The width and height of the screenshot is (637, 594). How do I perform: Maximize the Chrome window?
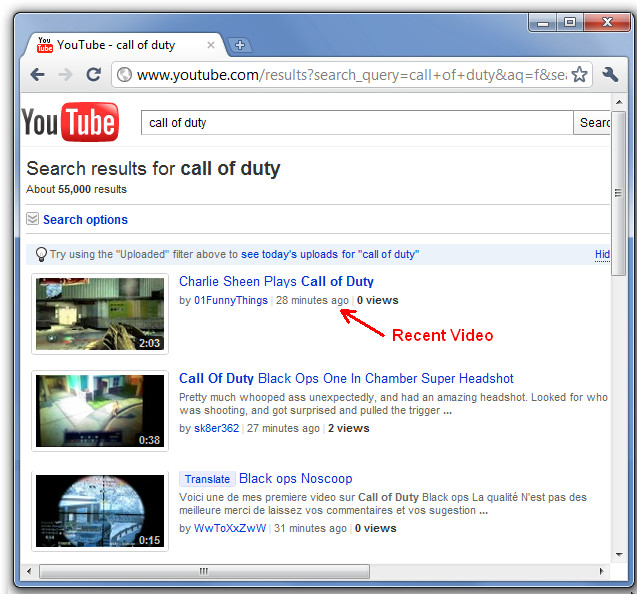coord(570,22)
